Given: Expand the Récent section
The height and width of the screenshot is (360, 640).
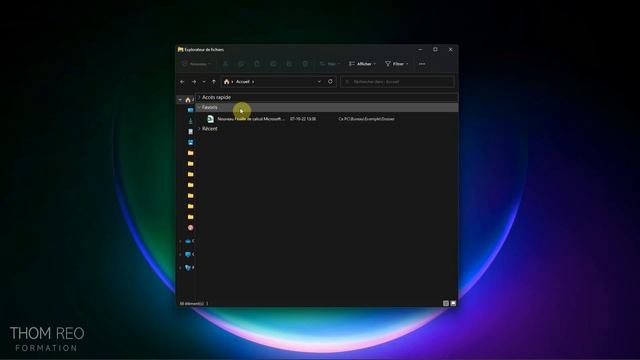Looking at the screenshot, I should tap(199, 129).
